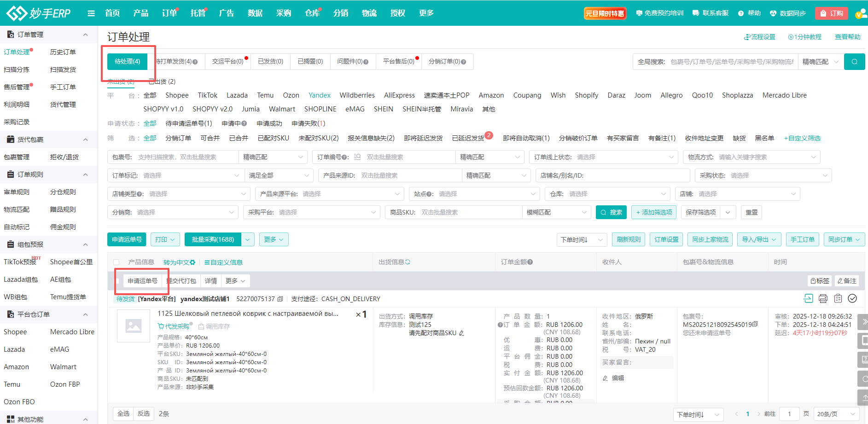Tick the select-all checkbox in the table header
The height and width of the screenshot is (424, 868).
117,262
